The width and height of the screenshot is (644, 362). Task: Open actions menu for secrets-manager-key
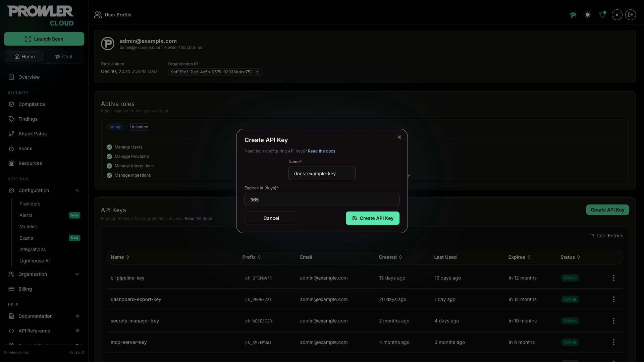pos(614,321)
